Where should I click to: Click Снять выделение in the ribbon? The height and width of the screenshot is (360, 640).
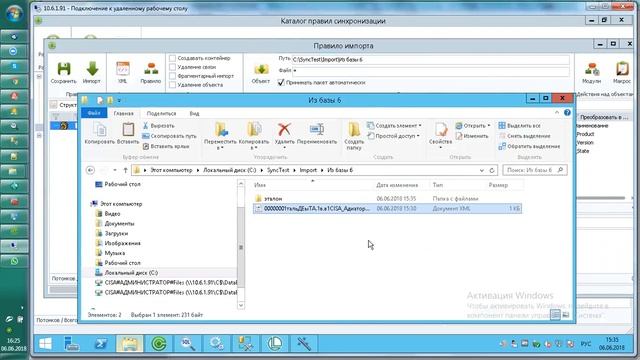[524, 136]
